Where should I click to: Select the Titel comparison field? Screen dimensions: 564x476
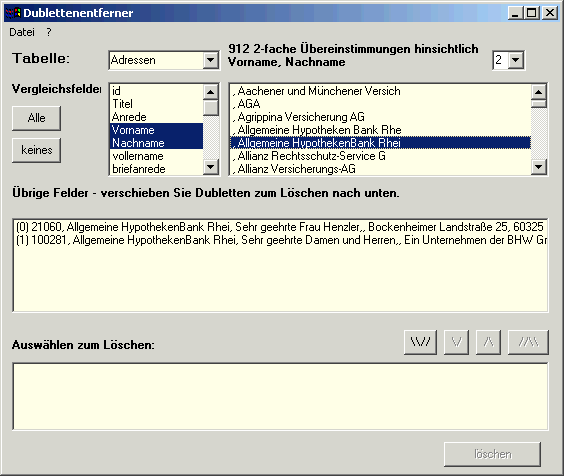156,104
